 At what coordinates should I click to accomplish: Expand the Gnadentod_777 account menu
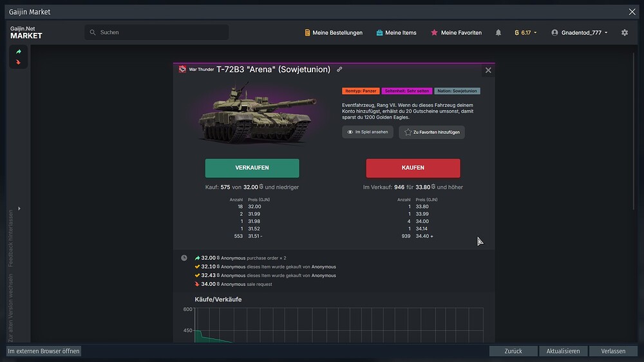coord(579,33)
